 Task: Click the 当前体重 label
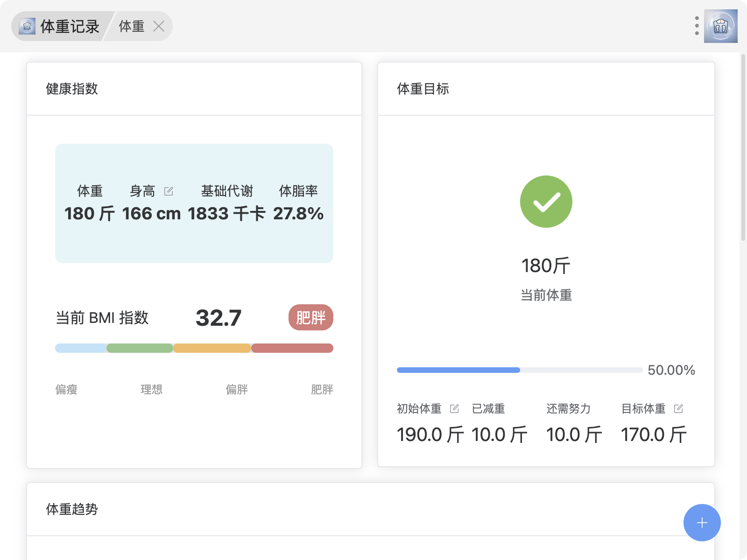[546, 295]
